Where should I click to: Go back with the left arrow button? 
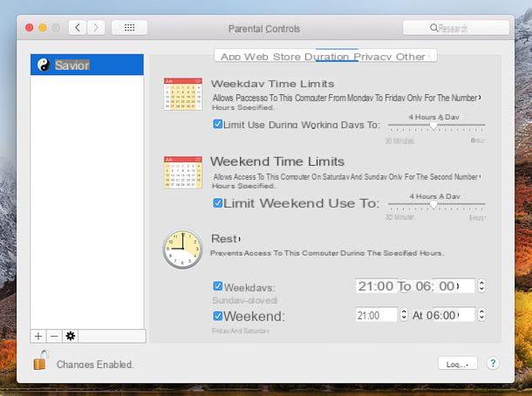point(78,28)
